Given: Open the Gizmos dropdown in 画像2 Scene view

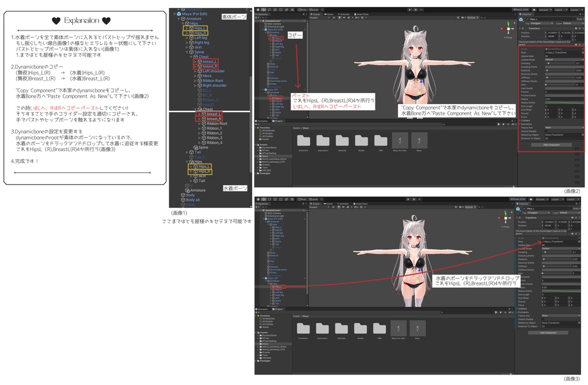Looking at the screenshot, I should (x=473, y=18).
